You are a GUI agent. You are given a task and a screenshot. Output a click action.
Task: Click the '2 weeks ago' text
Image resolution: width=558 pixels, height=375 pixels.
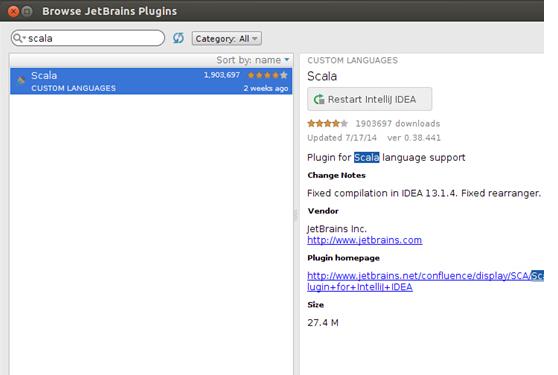266,88
